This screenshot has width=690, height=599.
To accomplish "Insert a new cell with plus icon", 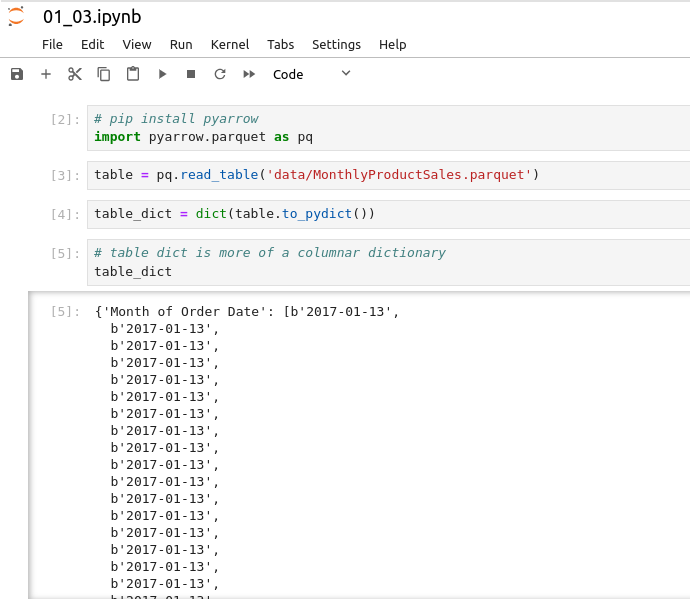I will (x=45, y=74).
